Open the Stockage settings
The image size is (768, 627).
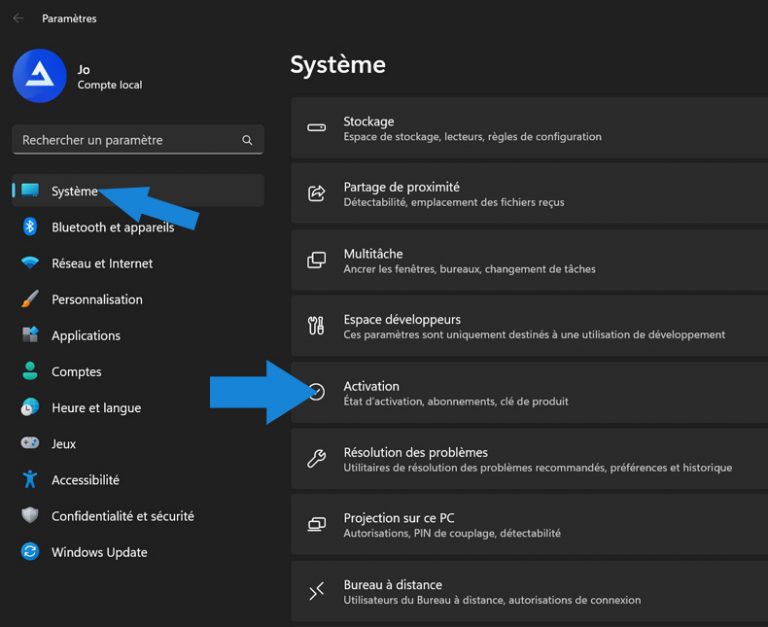tap(529, 128)
